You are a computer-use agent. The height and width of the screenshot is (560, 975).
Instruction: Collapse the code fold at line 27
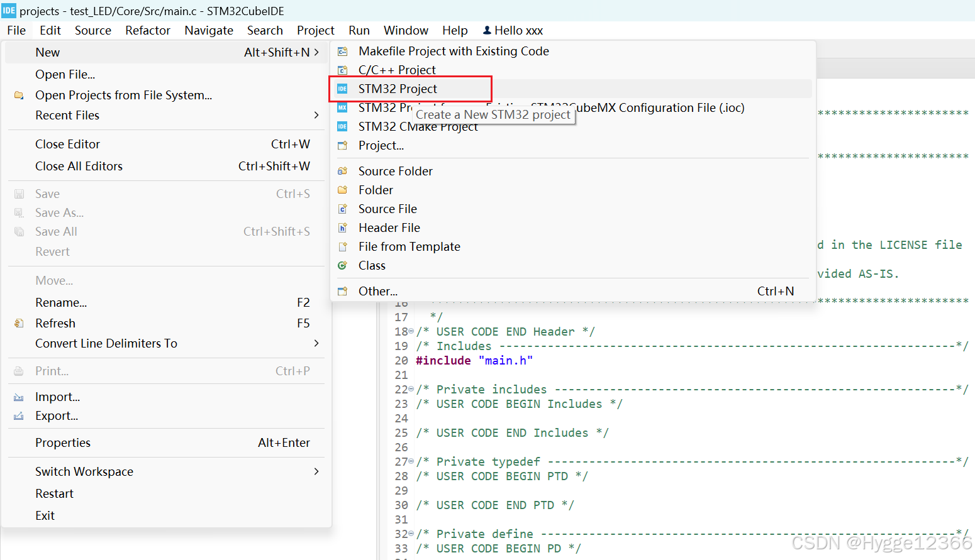point(411,461)
